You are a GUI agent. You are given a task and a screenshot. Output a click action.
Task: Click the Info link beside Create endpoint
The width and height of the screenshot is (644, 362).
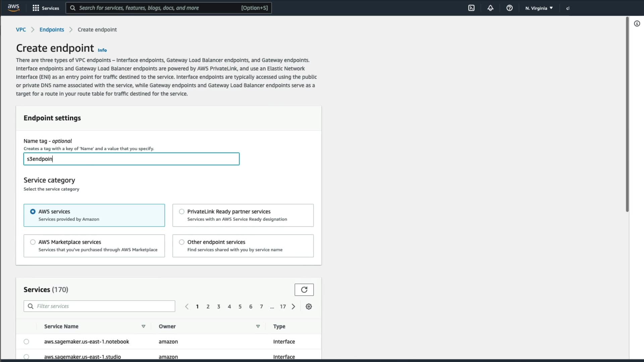tap(102, 50)
